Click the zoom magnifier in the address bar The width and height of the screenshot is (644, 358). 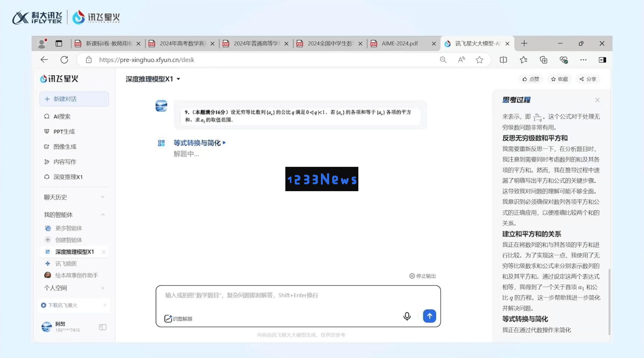point(443,60)
